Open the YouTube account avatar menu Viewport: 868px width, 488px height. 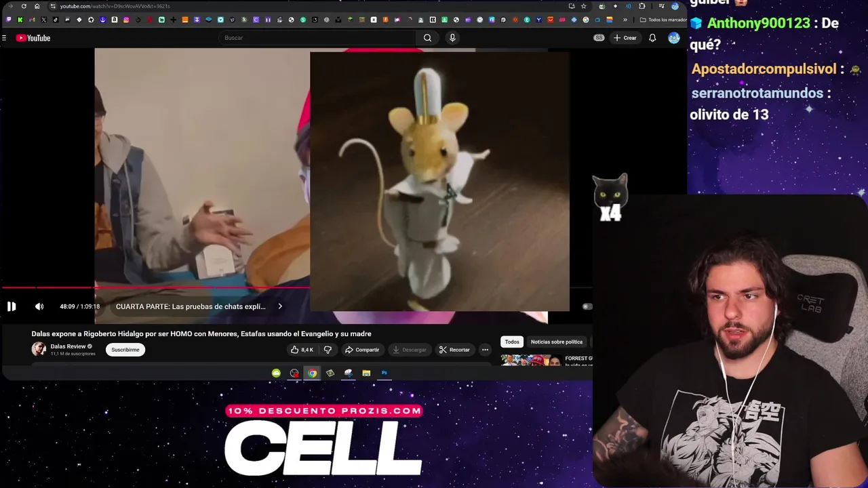coord(674,38)
